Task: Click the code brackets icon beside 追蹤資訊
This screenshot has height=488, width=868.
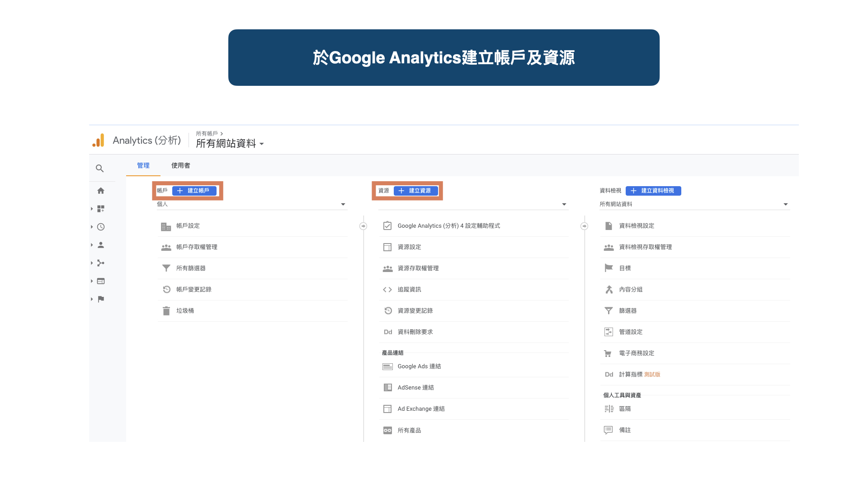Action: point(387,290)
